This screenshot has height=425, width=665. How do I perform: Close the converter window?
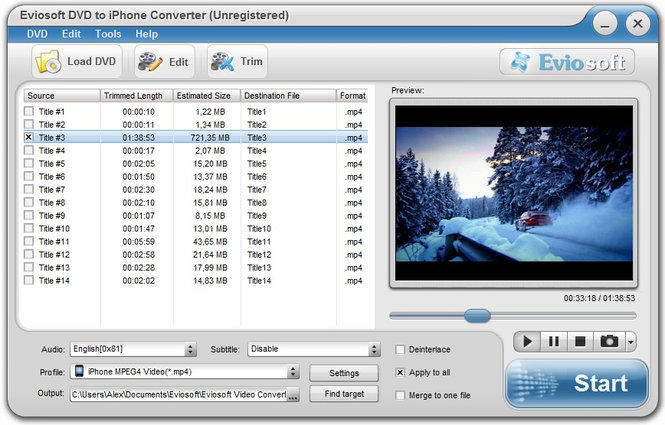pos(638,24)
